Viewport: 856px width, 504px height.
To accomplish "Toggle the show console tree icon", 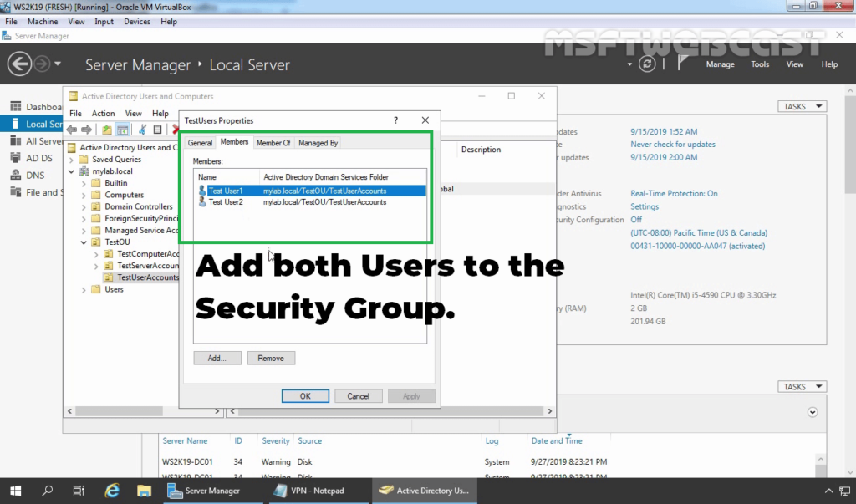I will pyautogui.click(x=123, y=130).
